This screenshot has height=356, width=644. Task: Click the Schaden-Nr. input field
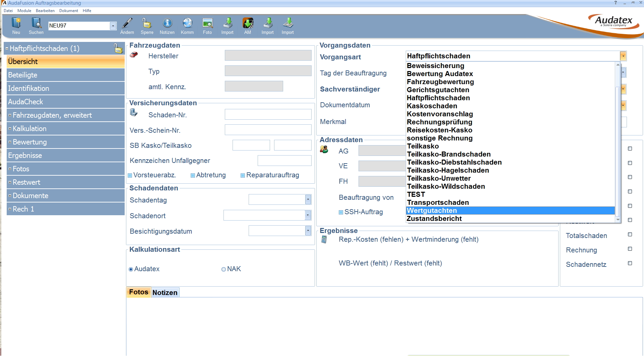click(x=268, y=114)
